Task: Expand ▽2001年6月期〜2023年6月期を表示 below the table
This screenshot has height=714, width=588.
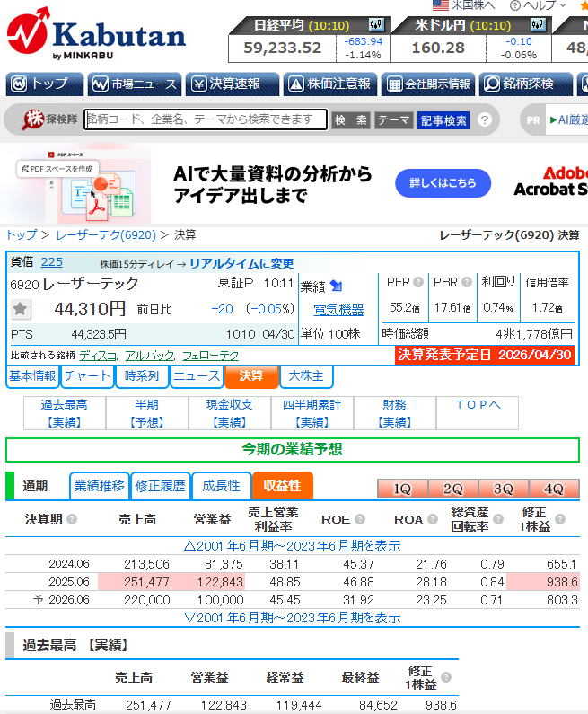Action: click(x=292, y=618)
